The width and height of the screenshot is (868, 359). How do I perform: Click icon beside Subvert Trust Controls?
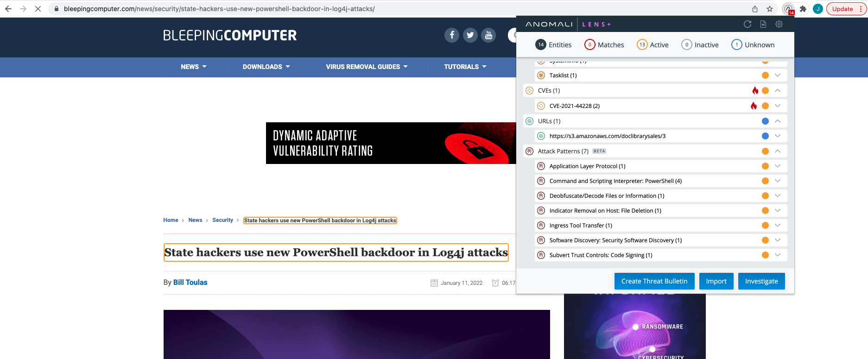(x=541, y=255)
